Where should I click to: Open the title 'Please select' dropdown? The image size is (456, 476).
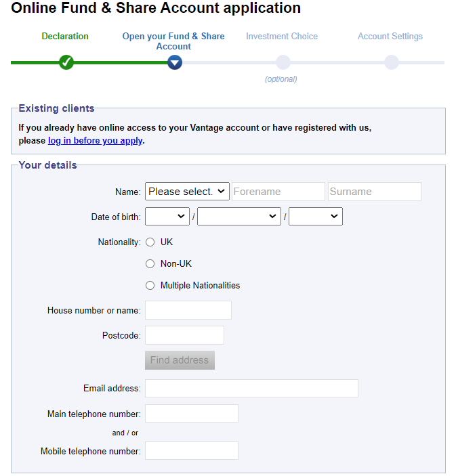point(187,192)
